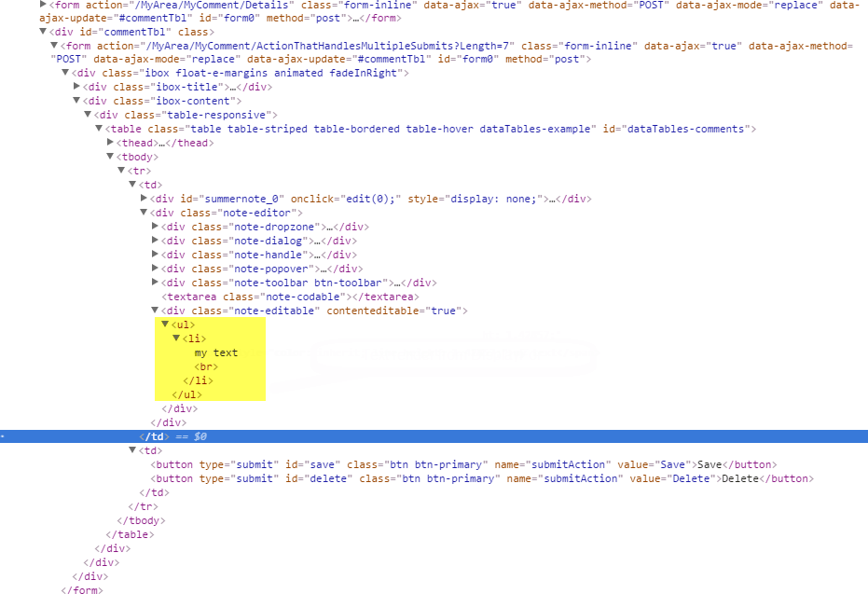Collapse the highlighted ul element
Screen dimensions: 868x594
click(166, 325)
